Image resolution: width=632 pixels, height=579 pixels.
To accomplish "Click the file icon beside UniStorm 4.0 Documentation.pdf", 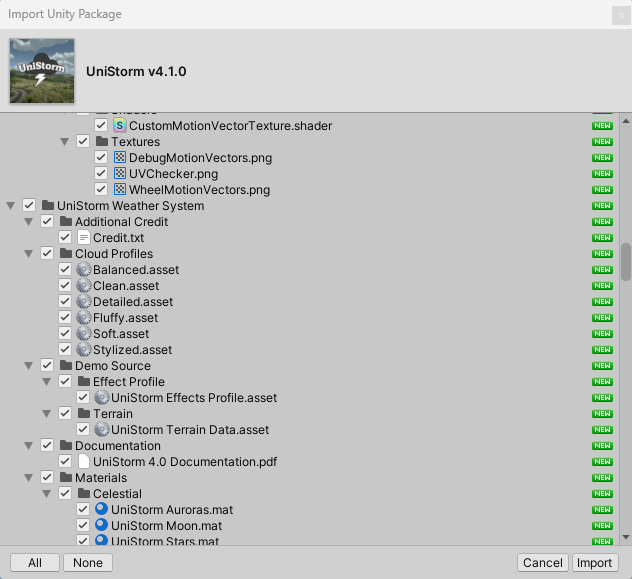I will pyautogui.click(x=84, y=461).
